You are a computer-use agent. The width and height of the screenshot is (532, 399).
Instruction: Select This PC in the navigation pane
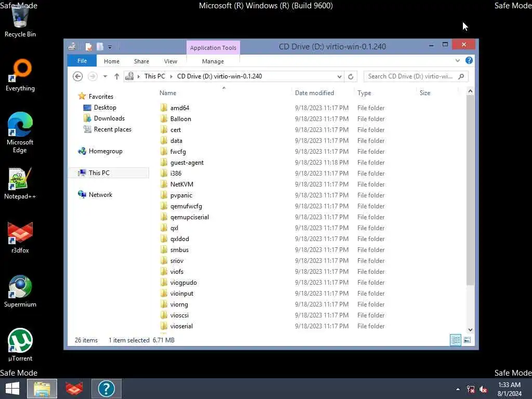[109, 172]
